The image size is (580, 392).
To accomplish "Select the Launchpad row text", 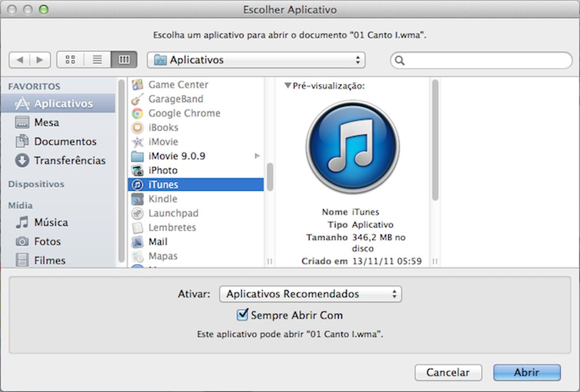I will click(173, 213).
